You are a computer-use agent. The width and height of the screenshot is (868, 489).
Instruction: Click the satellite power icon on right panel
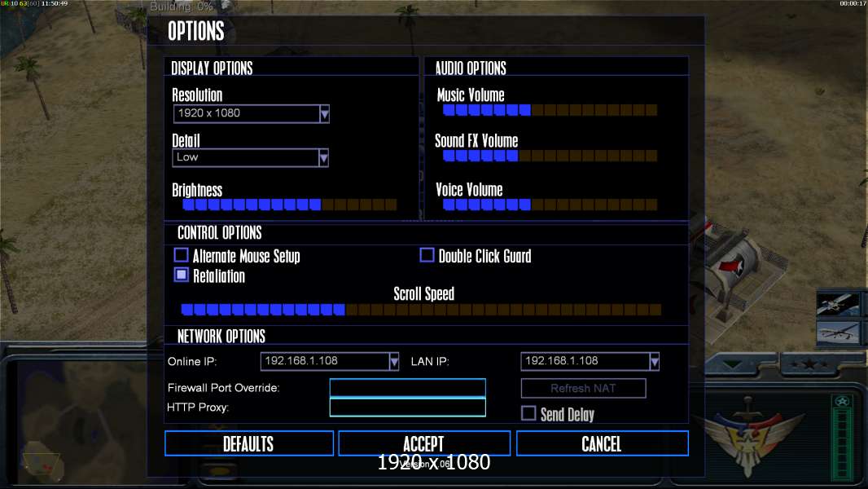click(838, 305)
